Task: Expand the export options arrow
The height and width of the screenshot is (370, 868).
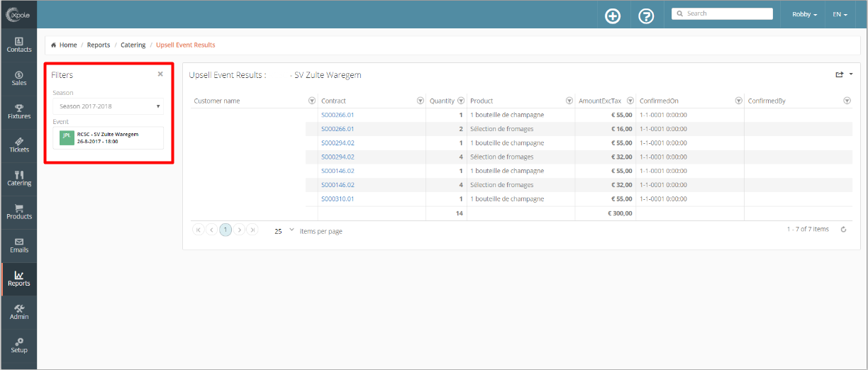Action: click(x=850, y=74)
